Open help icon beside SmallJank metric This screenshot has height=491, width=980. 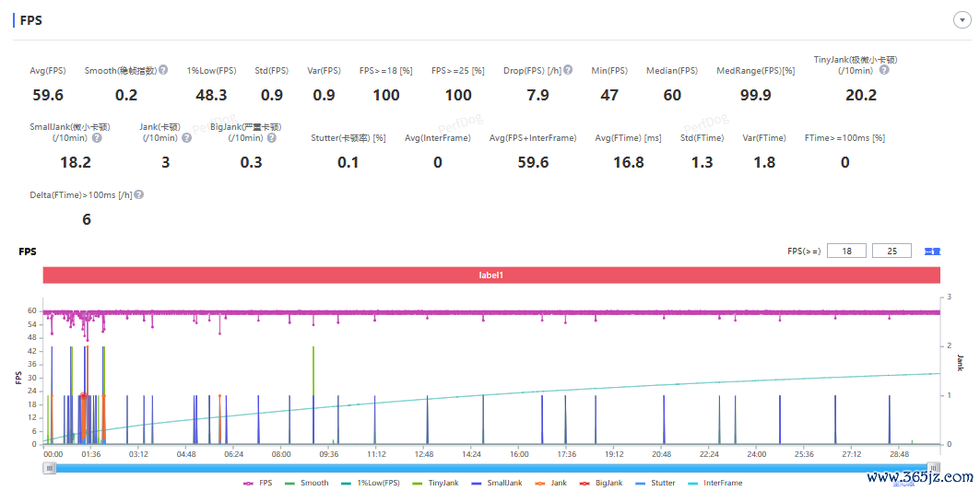97,138
